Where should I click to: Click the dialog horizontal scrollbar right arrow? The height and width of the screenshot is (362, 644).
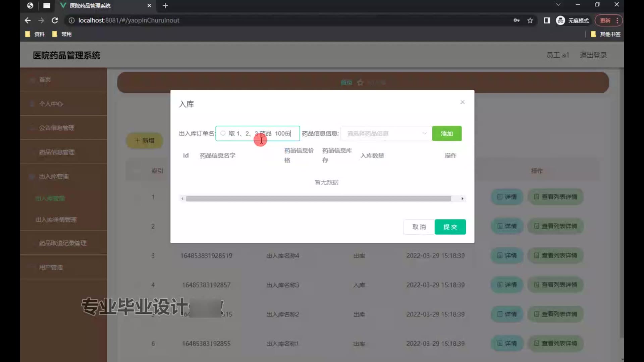[x=462, y=199]
